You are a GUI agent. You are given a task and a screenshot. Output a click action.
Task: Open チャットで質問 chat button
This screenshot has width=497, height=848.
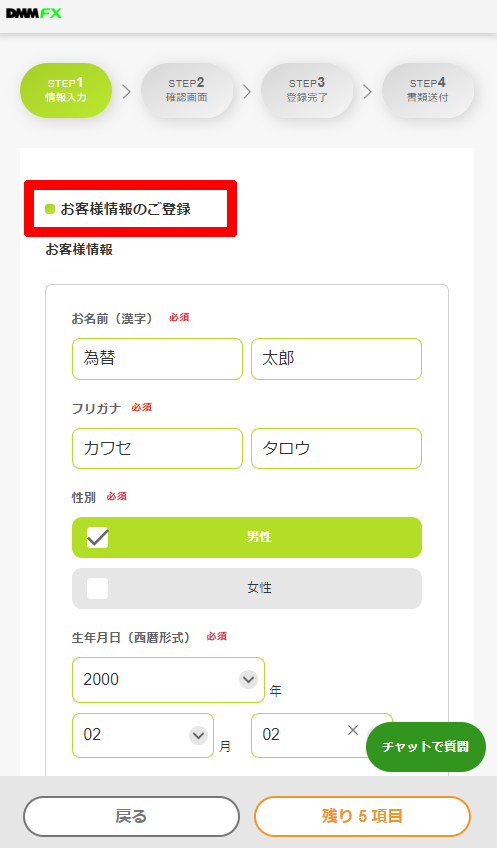click(x=426, y=747)
